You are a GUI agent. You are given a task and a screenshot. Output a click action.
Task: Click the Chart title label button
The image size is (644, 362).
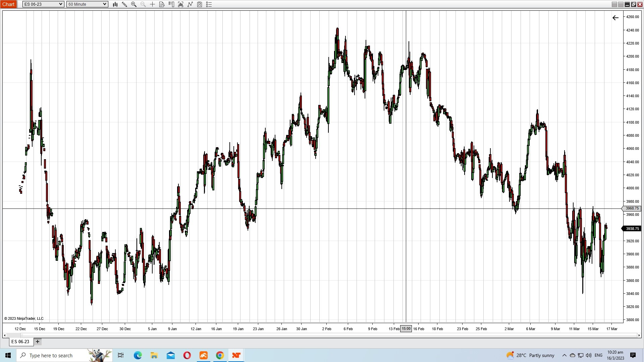pos(8,4)
